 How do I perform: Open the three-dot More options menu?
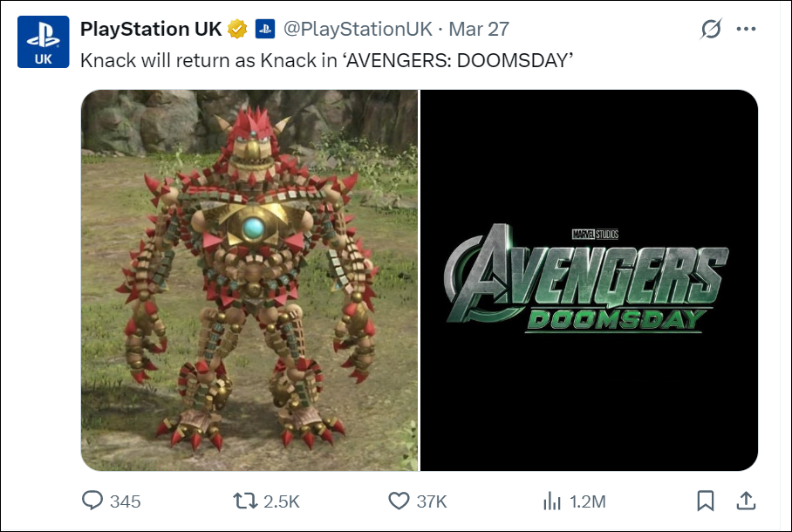tap(746, 29)
